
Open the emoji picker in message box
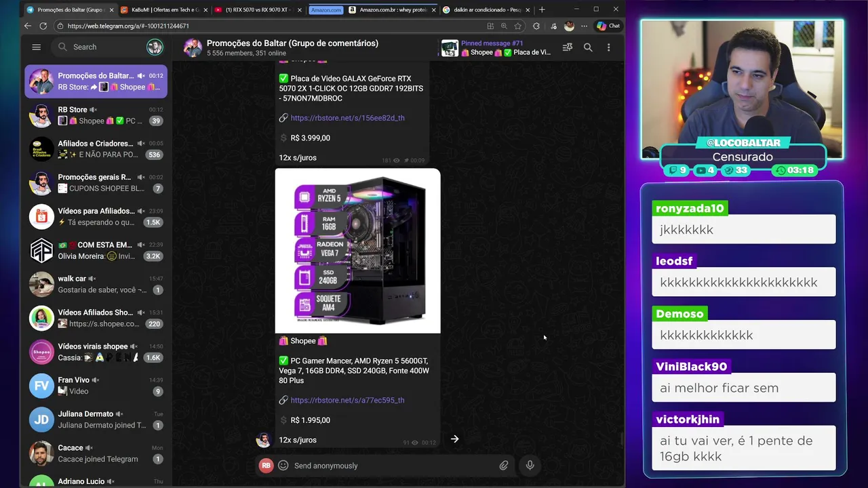click(283, 466)
